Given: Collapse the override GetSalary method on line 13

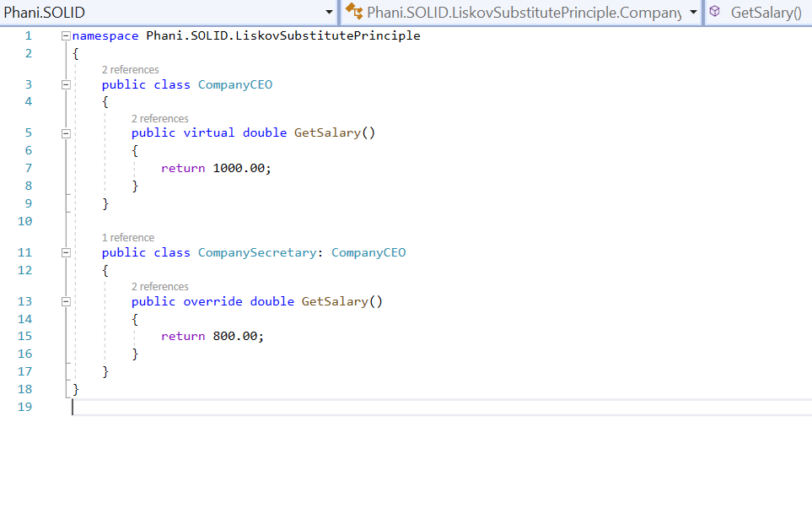Looking at the screenshot, I should [x=66, y=301].
